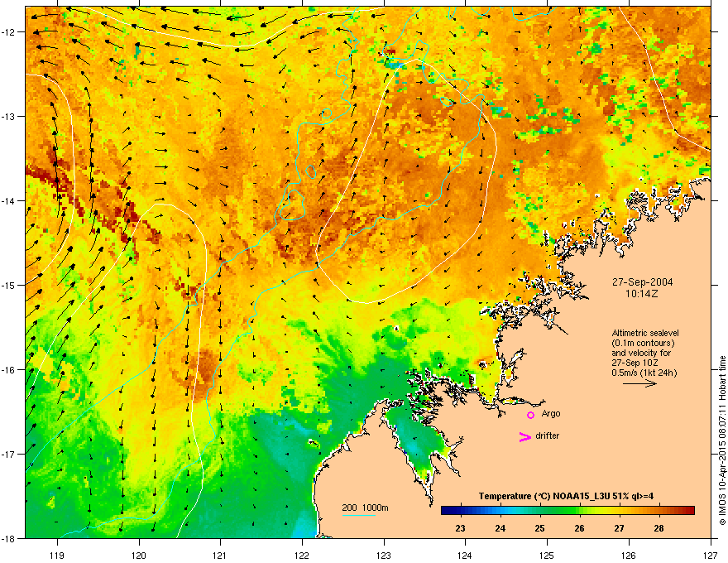
Task: Click the 'Argo' legend label
Action: [551, 413]
